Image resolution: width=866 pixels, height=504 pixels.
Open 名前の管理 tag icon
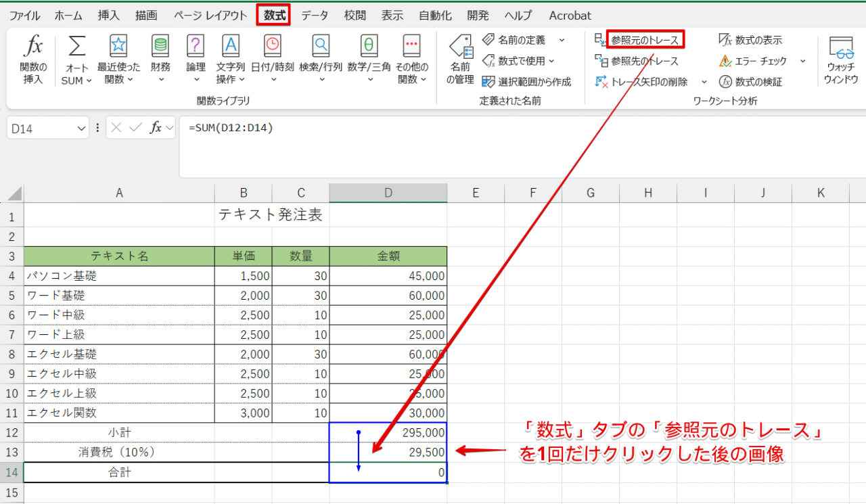(x=460, y=47)
